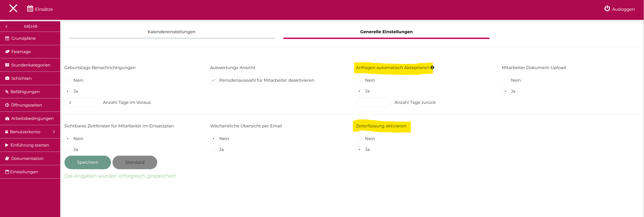
Task: Open the Einsätze calendar icon
Action: click(x=30, y=9)
